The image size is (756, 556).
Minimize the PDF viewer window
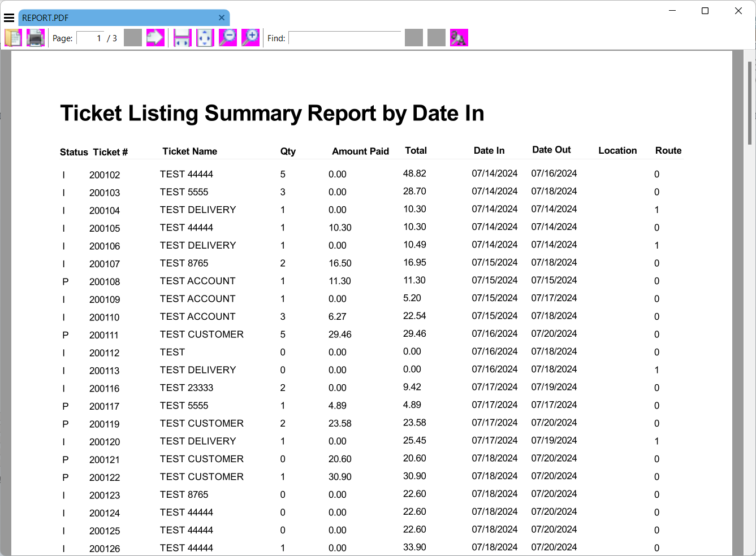672,11
